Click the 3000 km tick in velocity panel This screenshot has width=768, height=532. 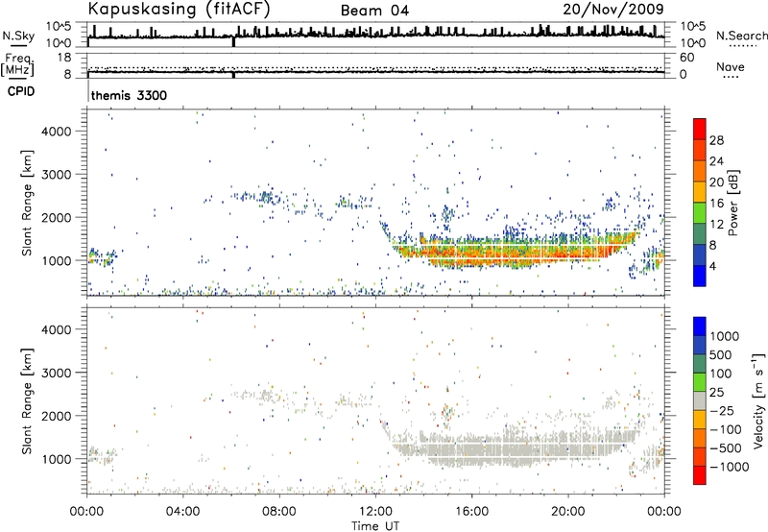click(57, 373)
